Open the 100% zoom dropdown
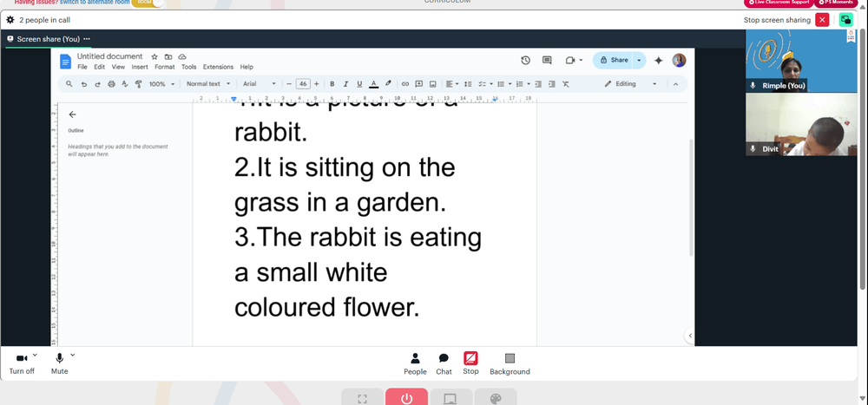Image resolution: width=868 pixels, height=405 pixels. pos(161,84)
